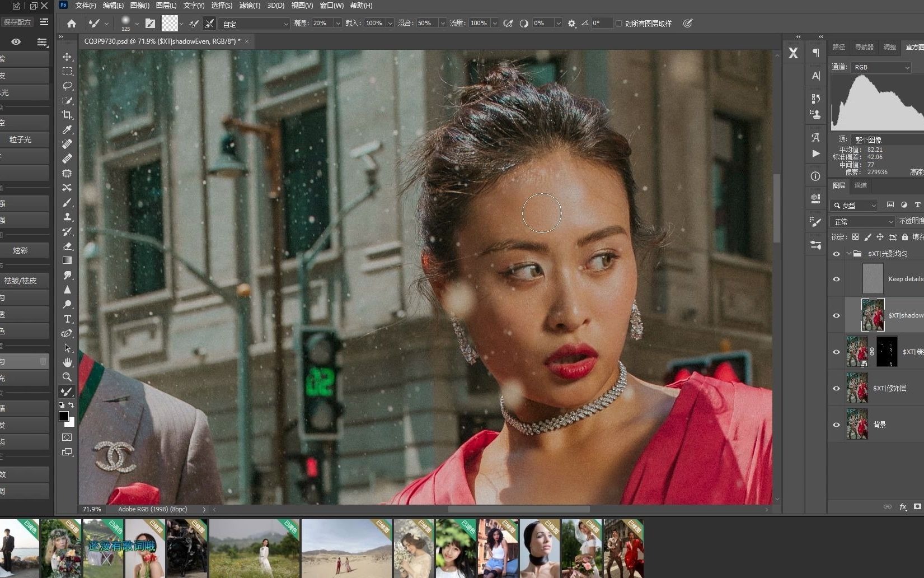This screenshot has width=924, height=578.
Task: Open the 滤镜(T) menu
Action: pos(249,6)
